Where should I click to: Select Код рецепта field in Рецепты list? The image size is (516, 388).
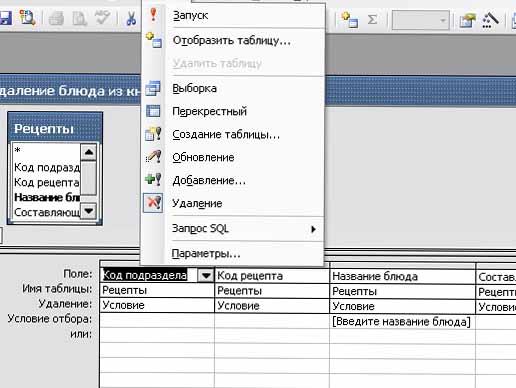(46, 182)
